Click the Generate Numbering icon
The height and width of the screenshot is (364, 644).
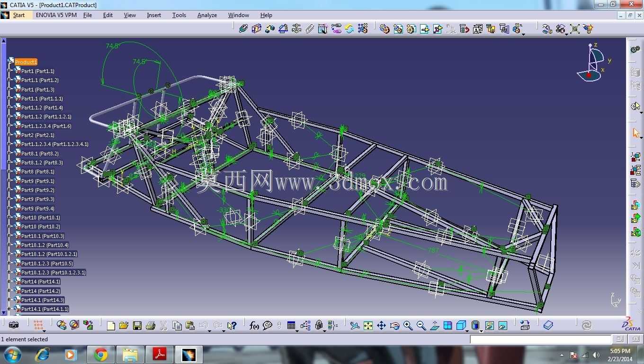tap(477, 29)
